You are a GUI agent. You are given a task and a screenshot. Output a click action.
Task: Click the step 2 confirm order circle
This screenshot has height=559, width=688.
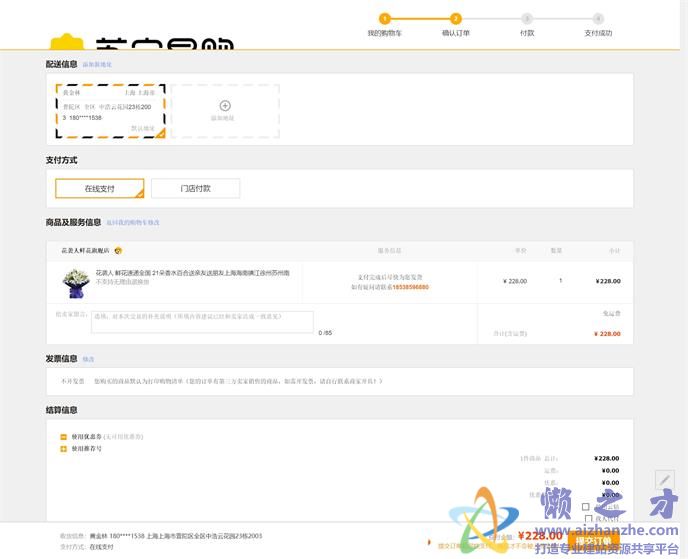[456, 18]
